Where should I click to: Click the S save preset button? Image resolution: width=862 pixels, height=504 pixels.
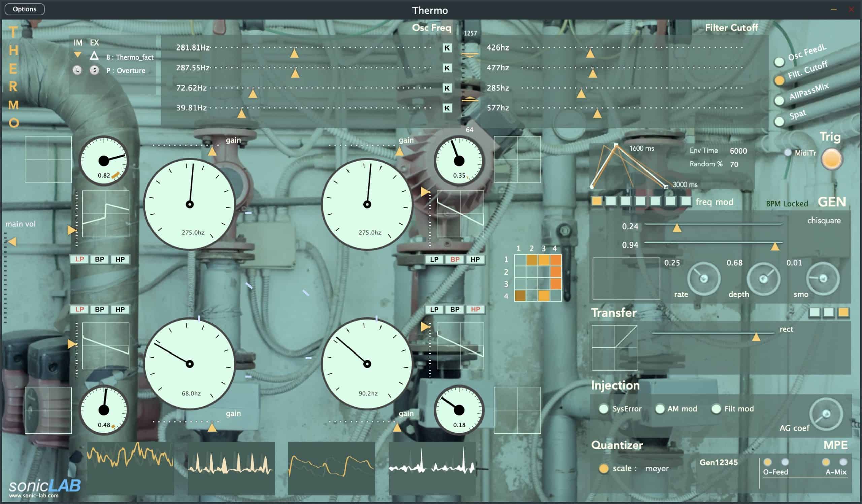(94, 70)
